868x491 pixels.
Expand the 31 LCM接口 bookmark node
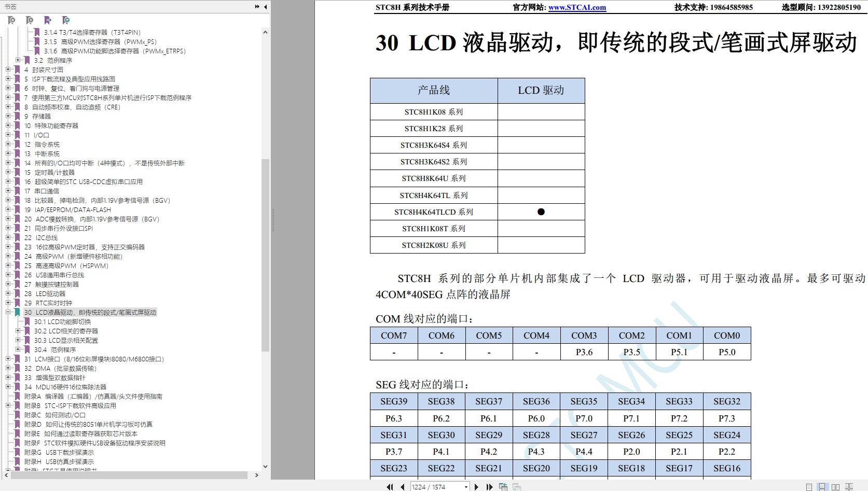coord(8,359)
